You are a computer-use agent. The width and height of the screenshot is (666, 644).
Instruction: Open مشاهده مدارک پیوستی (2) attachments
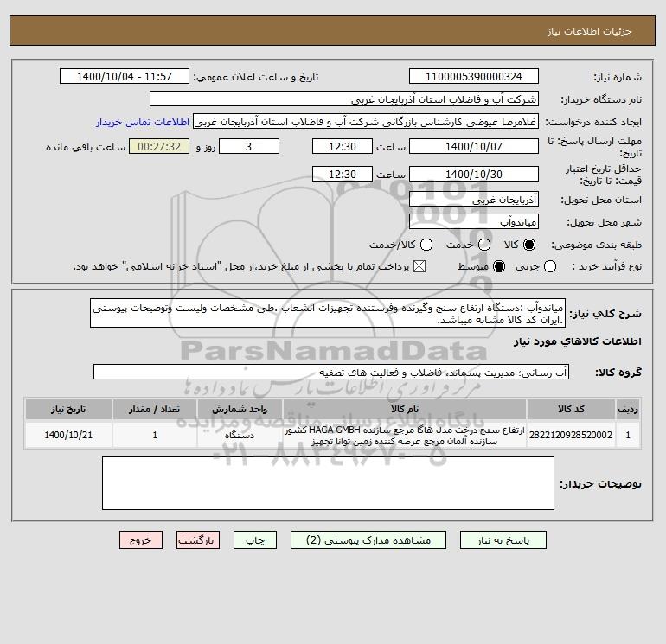click(x=368, y=540)
